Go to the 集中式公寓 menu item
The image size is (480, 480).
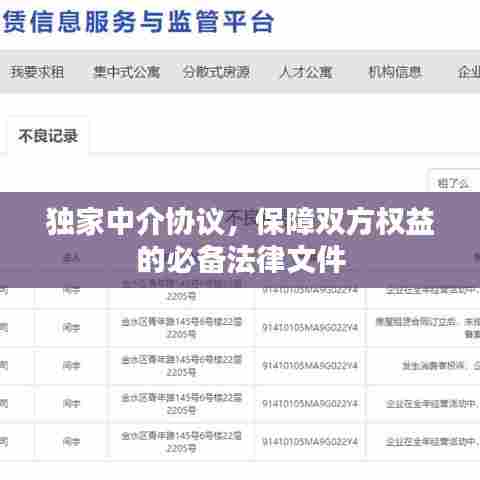(x=127, y=72)
